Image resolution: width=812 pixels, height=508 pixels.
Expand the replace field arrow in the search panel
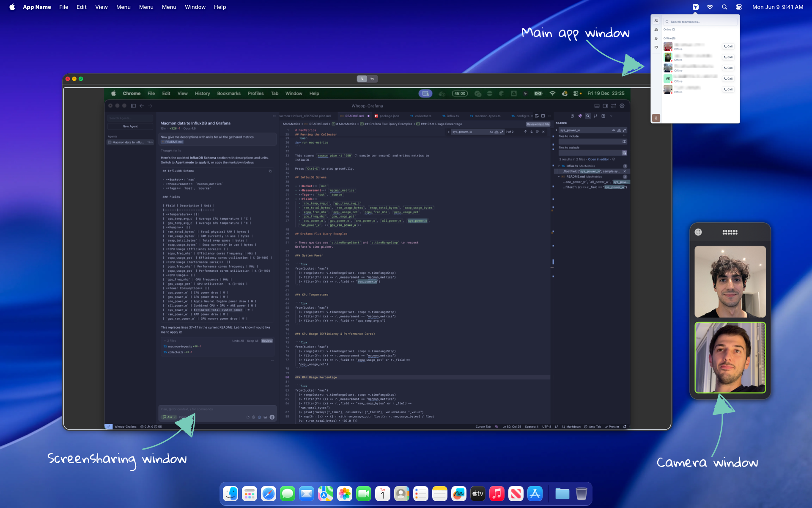click(557, 130)
